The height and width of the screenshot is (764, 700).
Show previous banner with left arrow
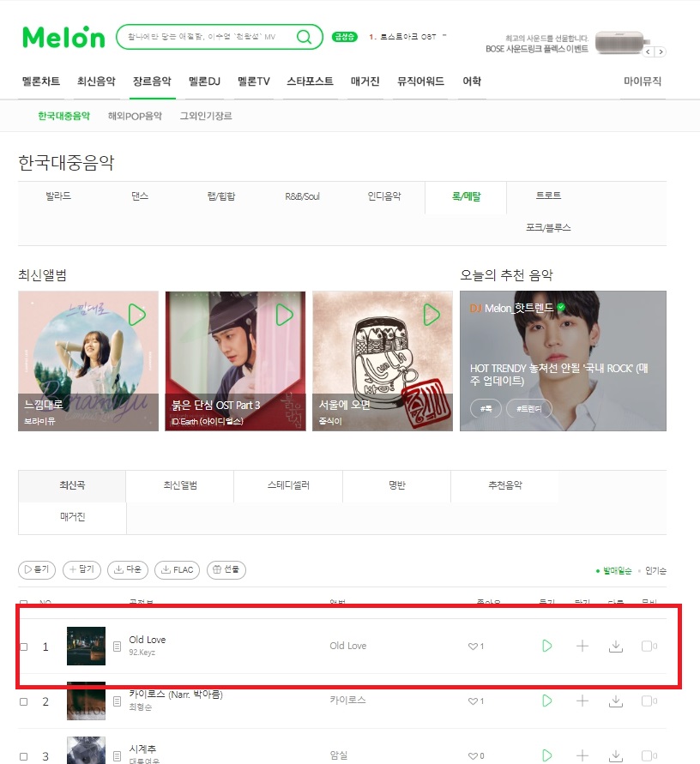coord(648,51)
